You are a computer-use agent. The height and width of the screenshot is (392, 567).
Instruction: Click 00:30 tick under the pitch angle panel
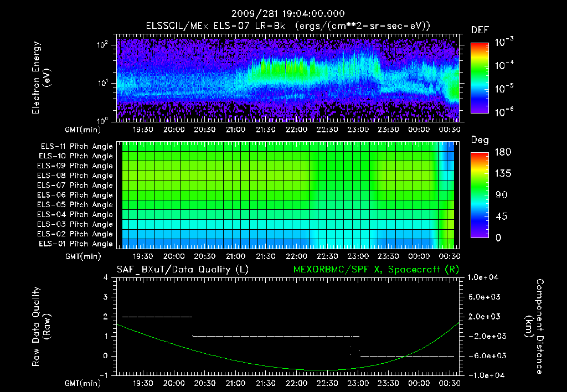point(450,256)
